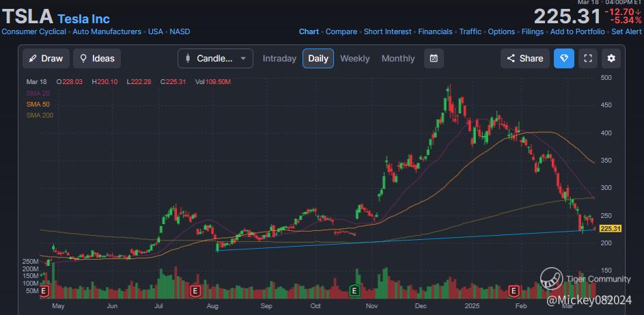Screen dimensions: 644x315
Task: Click the green earnings E marker
Action: [354, 290]
